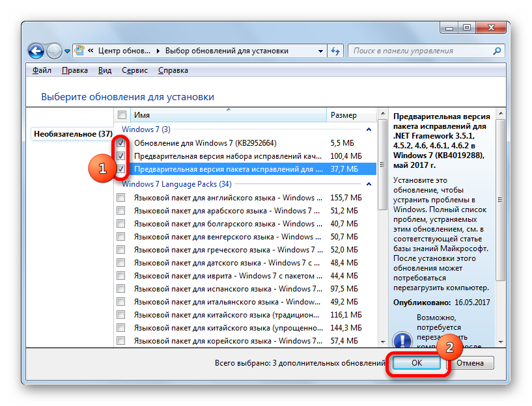
Task: Tick the Korean language pack checkbox
Action: (121, 341)
